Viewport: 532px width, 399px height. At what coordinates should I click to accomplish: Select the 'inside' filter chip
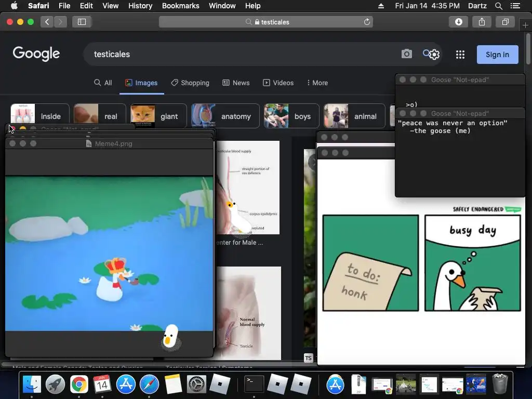[39, 116]
